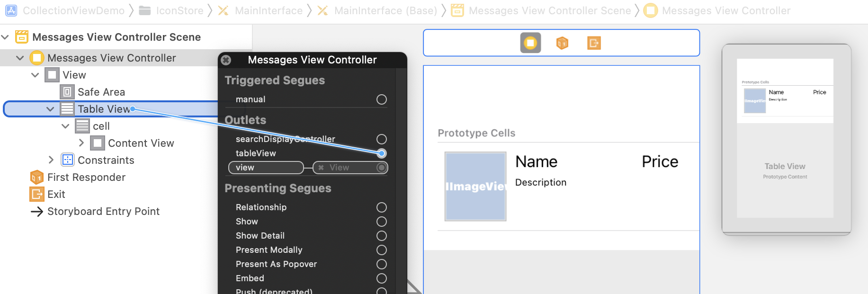The width and height of the screenshot is (868, 294).
Task: Click the view controller icon in scene dock
Action: pyautogui.click(x=530, y=43)
